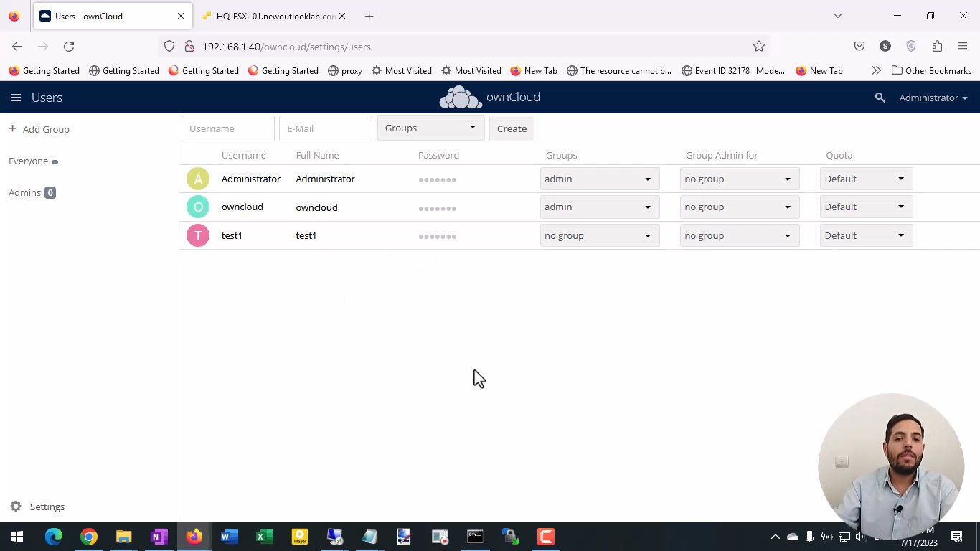Click the plus icon for Add Group
The image size is (980, 551).
(12, 128)
